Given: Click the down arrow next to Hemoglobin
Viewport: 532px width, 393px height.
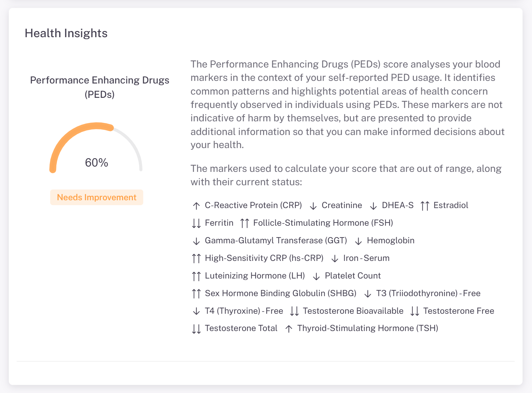Looking at the screenshot, I should pos(359,241).
